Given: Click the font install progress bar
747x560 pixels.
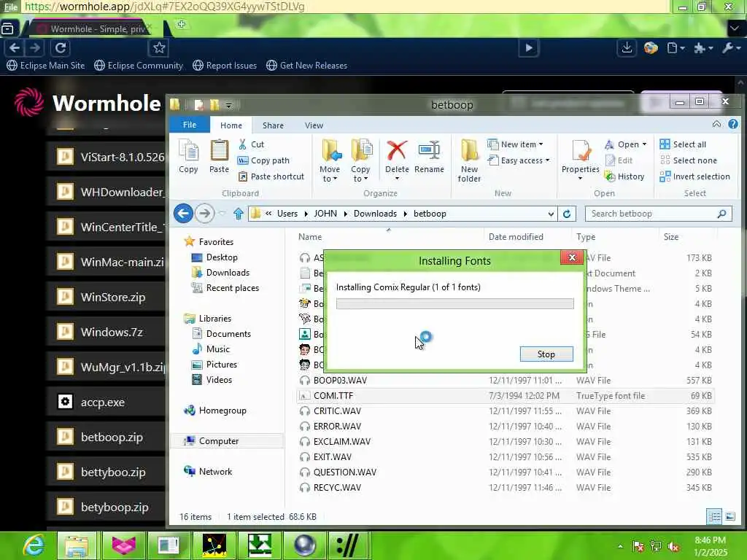Looking at the screenshot, I should click(454, 303).
